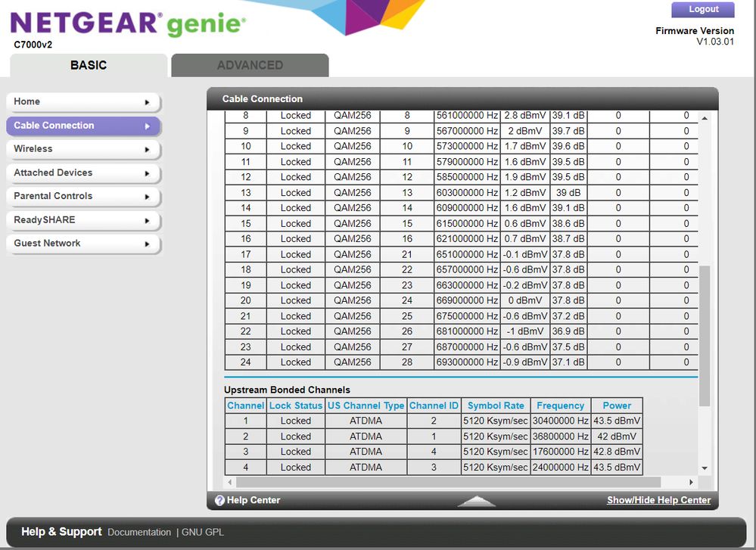Click the arrow beside Wireless
Viewport: 756px width, 550px height.
pyautogui.click(x=148, y=150)
